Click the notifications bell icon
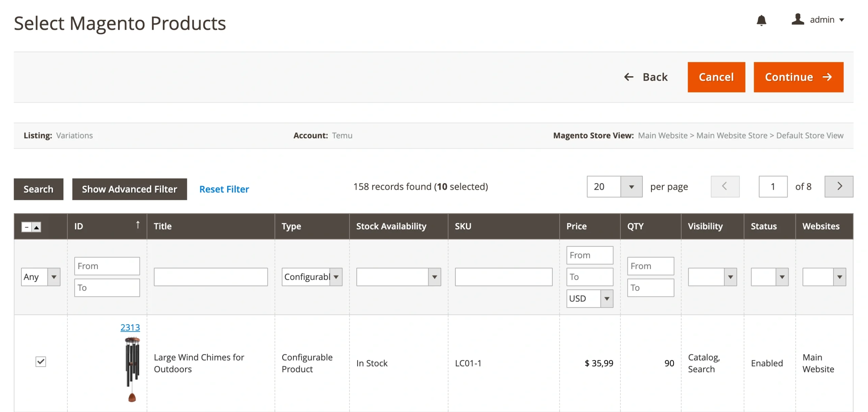Viewport: 868px width, 412px height. point(761,20)
